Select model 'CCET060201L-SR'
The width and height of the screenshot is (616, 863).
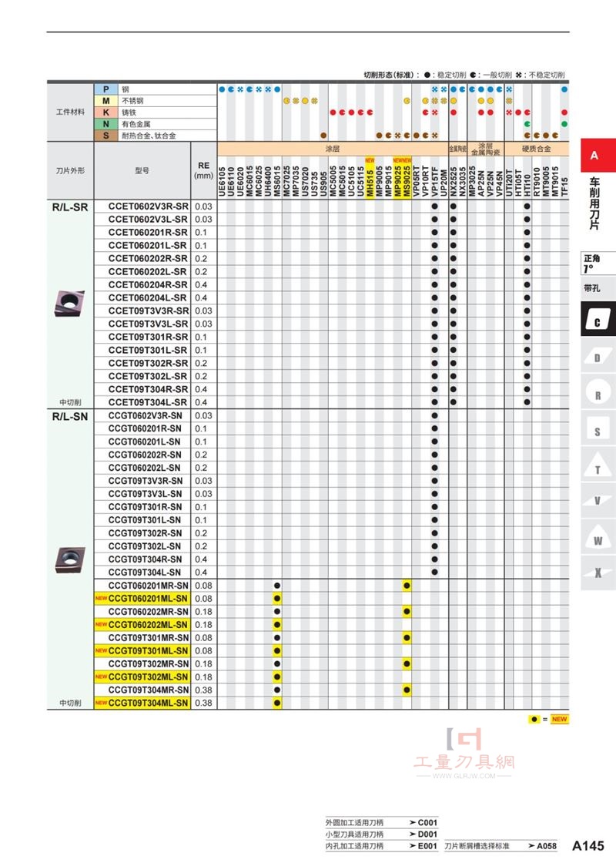147,246
